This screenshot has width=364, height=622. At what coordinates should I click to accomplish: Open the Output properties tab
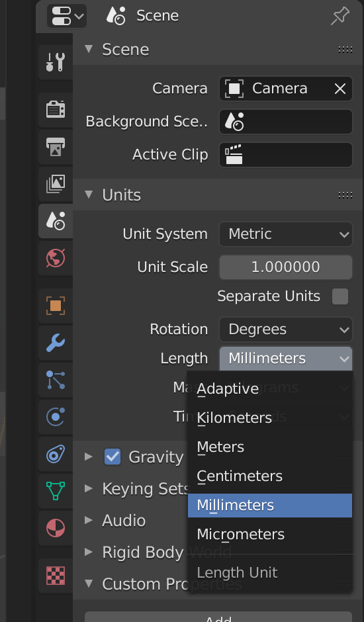coord(56,147)
